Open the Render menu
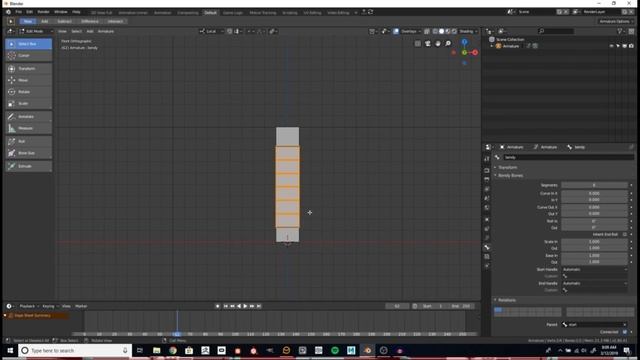This screenshot has width=640, height=360. point(43,12)
